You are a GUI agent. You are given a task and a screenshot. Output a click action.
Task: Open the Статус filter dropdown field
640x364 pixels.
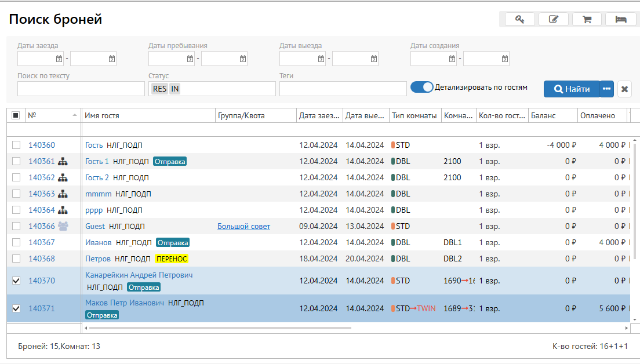coord(226,89)
